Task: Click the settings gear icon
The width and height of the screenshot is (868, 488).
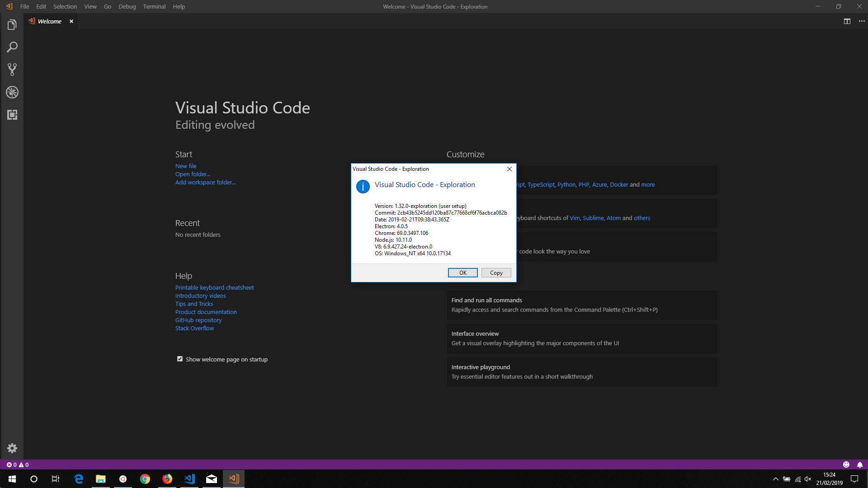Action: 12,448
